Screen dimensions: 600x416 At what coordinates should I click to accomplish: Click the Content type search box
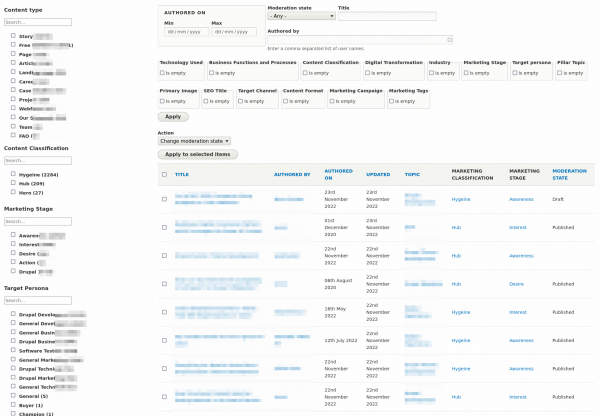pos(37,21)
